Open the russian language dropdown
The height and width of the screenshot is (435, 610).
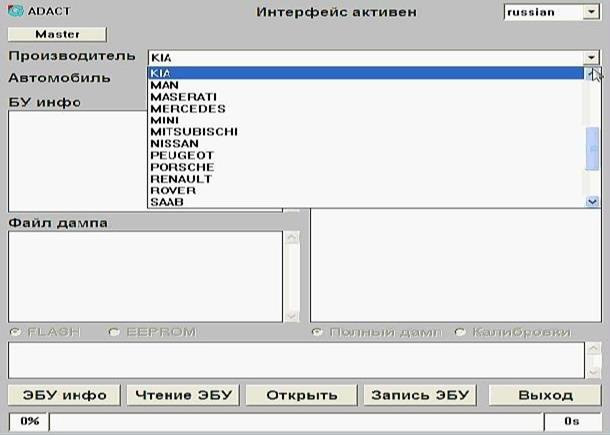[x=591, y=12]
